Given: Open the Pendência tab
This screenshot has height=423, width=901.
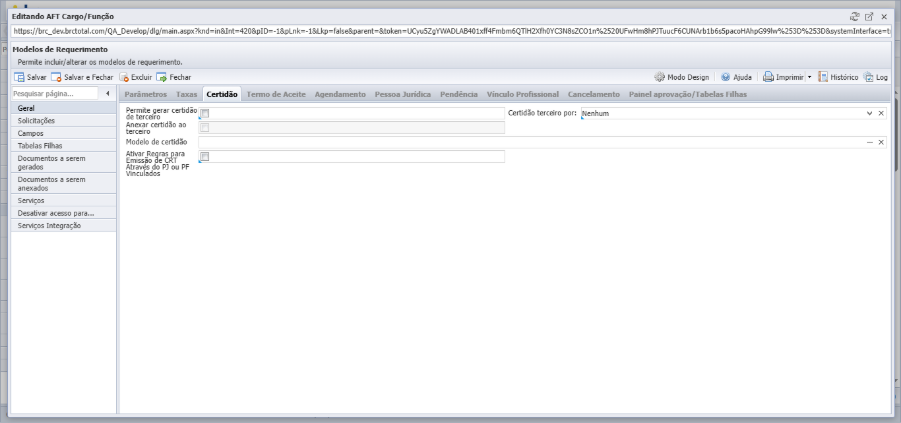Looking at the screenshot, I should coord(459,94).
